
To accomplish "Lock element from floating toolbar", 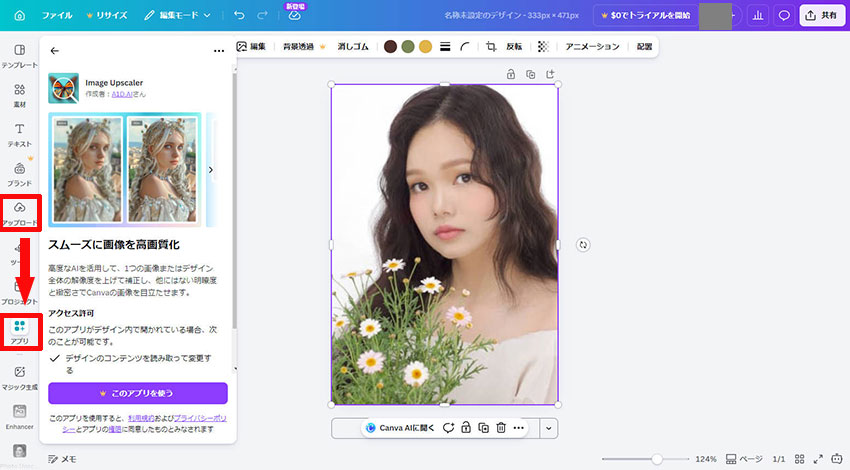I will (x=466, y=428).
